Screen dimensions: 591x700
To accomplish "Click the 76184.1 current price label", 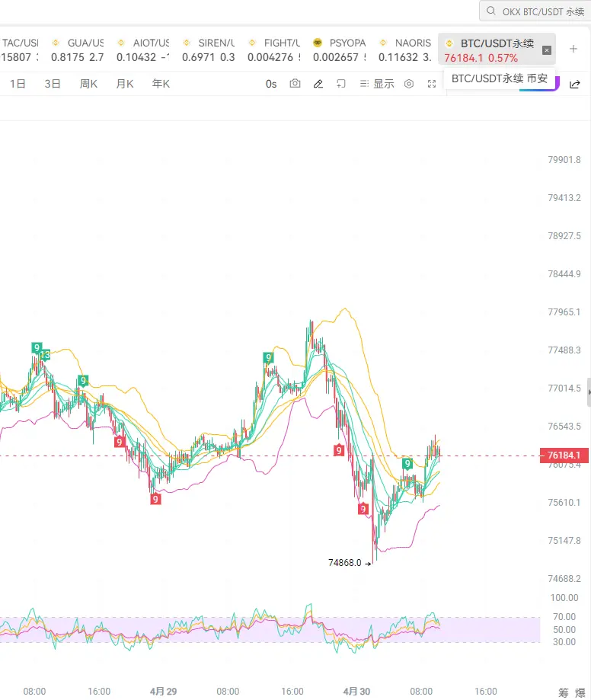I will click(564, 455).
